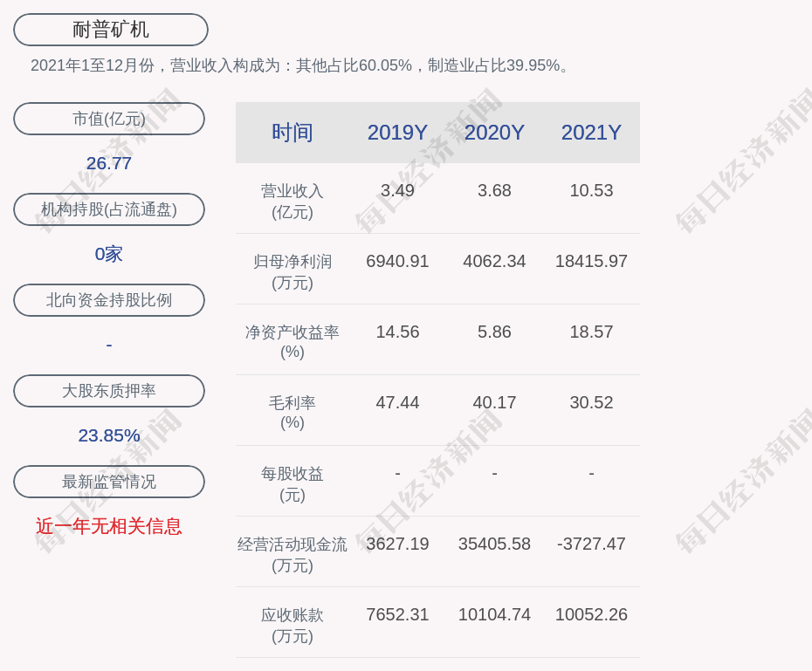
Task: Select gross margin value 30.52
Action: [x=591, y=402]
